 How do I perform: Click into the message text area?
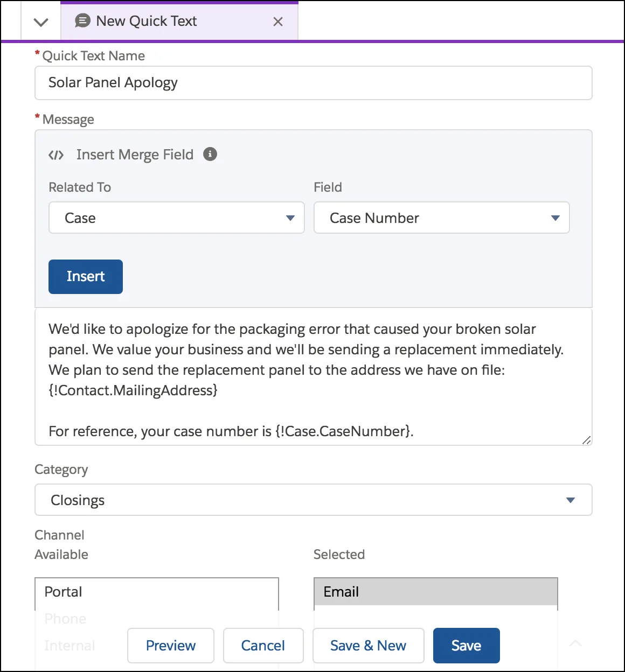314,377
